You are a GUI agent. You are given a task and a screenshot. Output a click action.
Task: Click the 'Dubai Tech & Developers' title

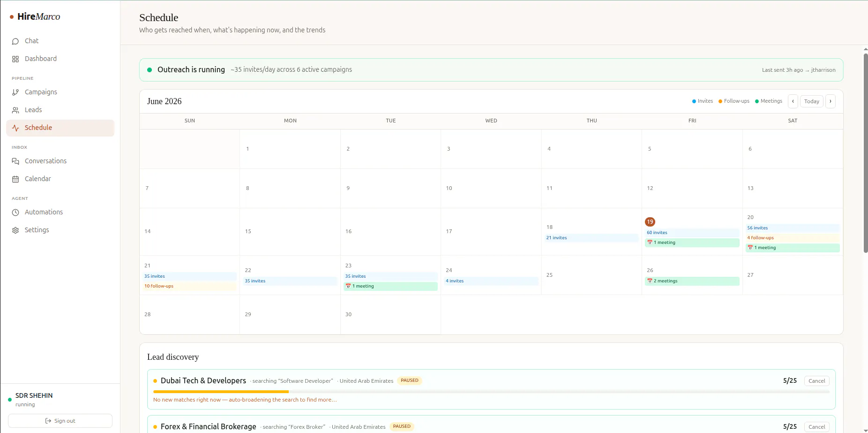click(203, 380)
